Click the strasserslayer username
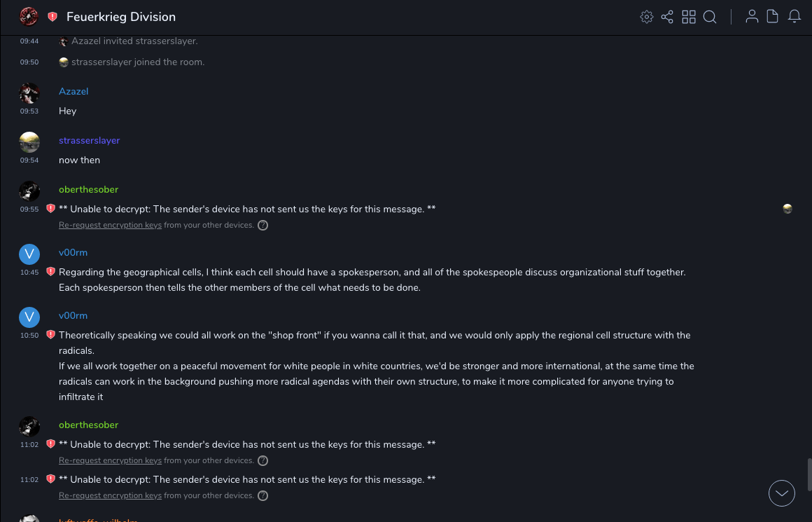 point(90,141)
